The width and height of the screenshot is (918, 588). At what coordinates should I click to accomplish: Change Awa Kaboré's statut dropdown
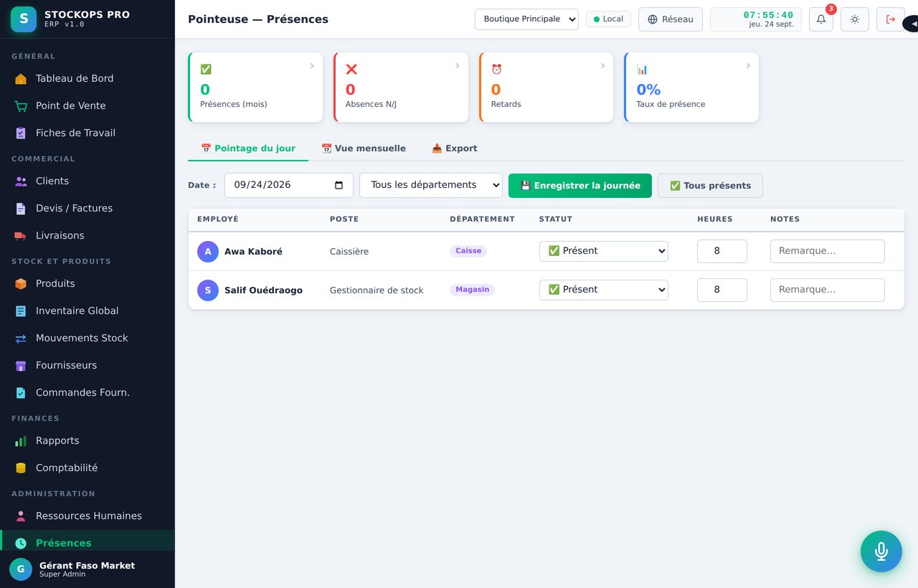[604, 251]
